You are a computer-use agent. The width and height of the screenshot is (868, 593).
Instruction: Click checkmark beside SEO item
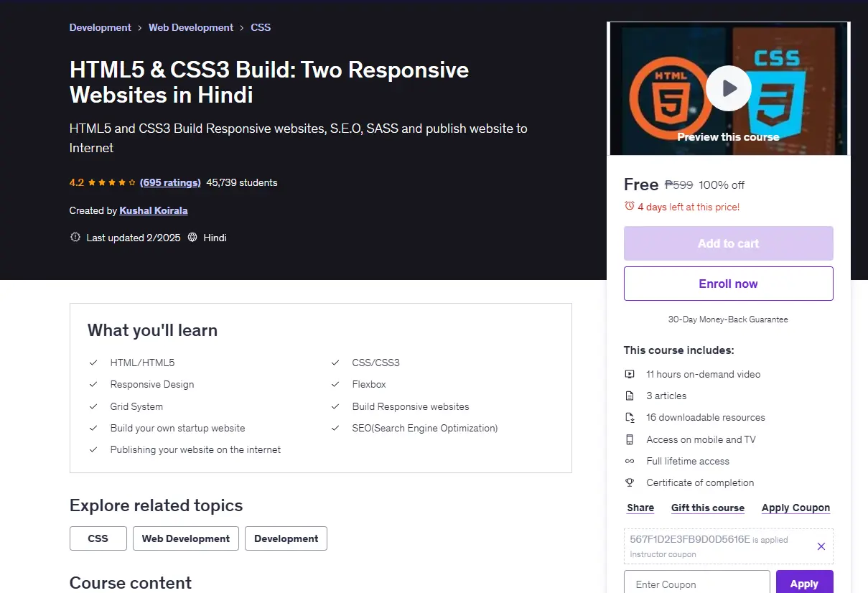click(x=335, y=428)
